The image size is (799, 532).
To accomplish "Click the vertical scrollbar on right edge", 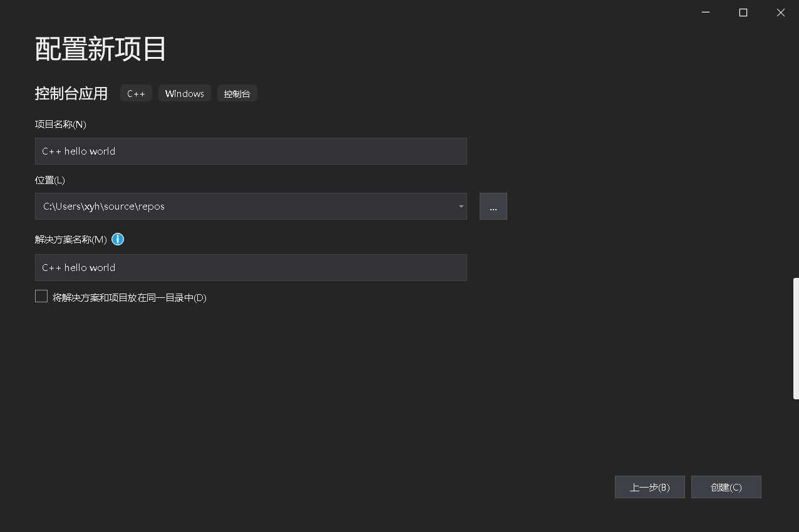I will [796, 338].
